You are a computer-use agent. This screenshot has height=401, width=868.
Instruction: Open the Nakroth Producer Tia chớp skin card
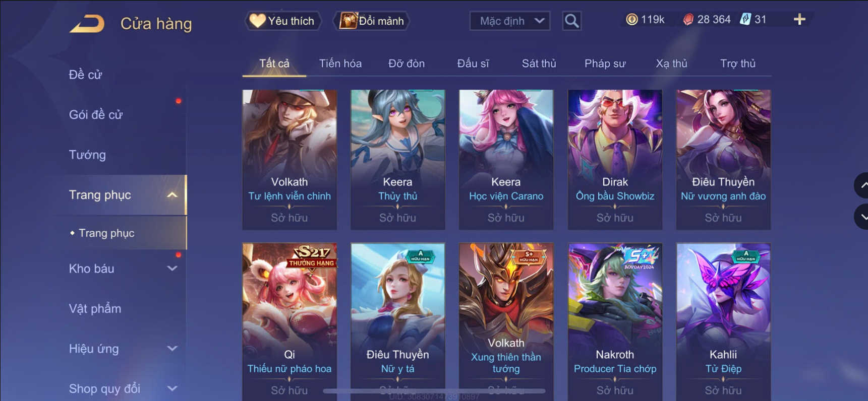tap(615, 321)
